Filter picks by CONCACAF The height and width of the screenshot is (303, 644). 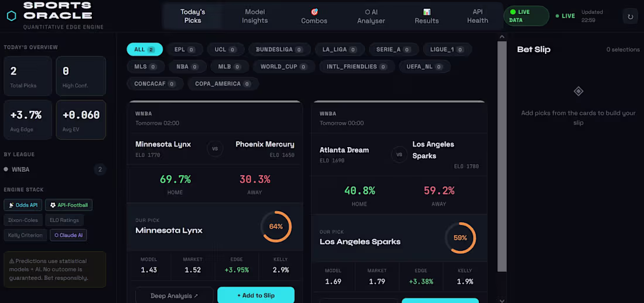(x=155, y=84)
